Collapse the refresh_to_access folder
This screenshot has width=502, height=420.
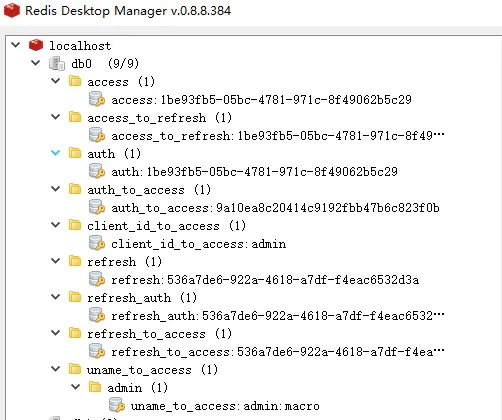click(56, 333)
